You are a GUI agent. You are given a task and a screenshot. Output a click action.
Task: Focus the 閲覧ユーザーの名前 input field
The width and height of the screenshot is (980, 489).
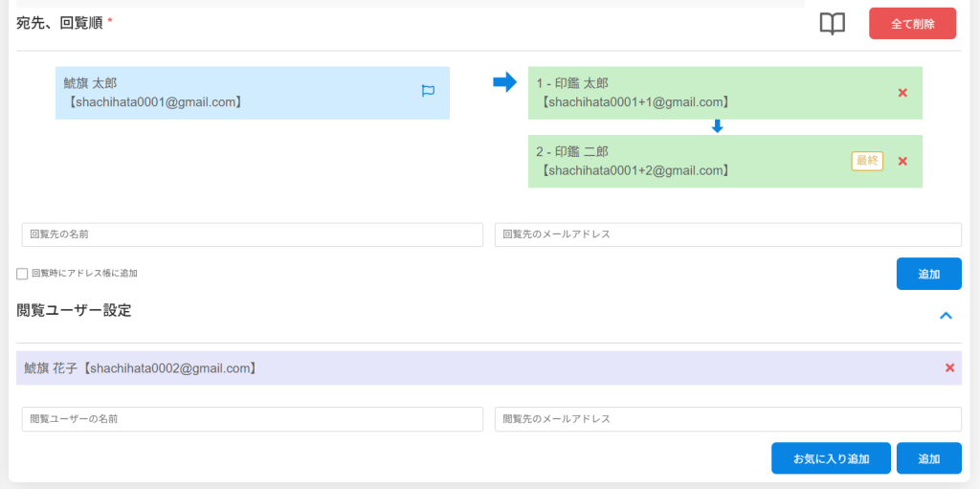253,419
